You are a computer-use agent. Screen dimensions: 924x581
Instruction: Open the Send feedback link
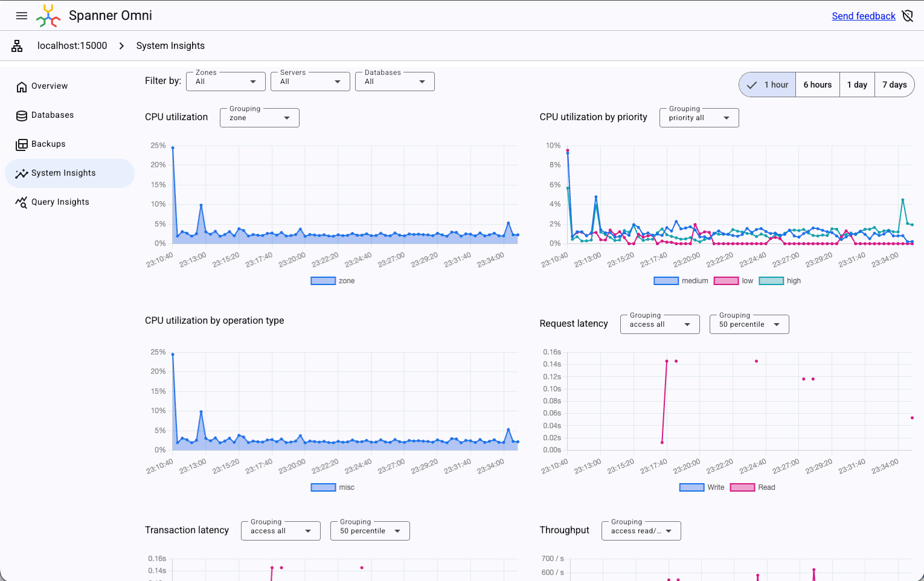(x=864, y=16)
